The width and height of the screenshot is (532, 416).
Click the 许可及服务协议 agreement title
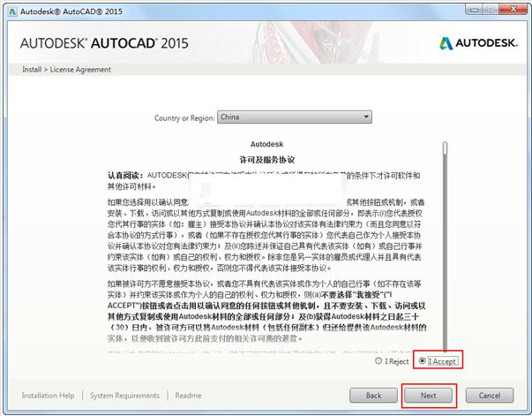[267, 160]
